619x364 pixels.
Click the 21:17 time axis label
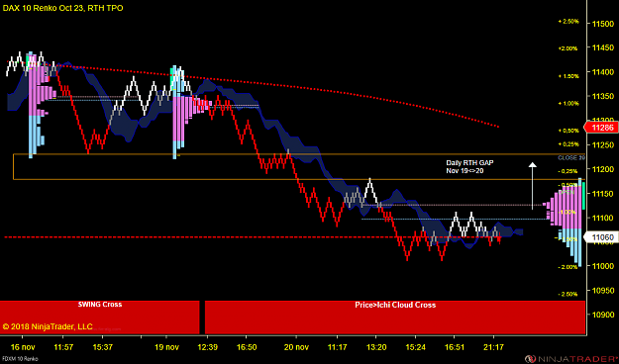(x=493, y=347)
